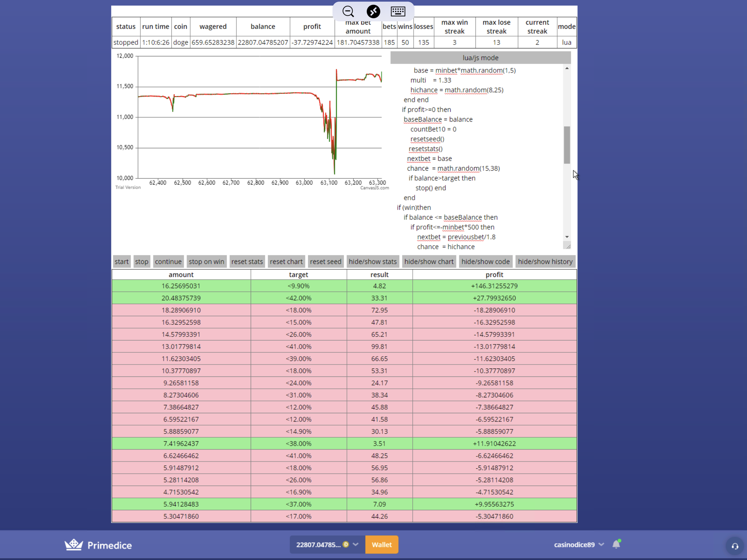Toggle hide/show stats
The image size is (747, 560).
[x=372, y=261]
